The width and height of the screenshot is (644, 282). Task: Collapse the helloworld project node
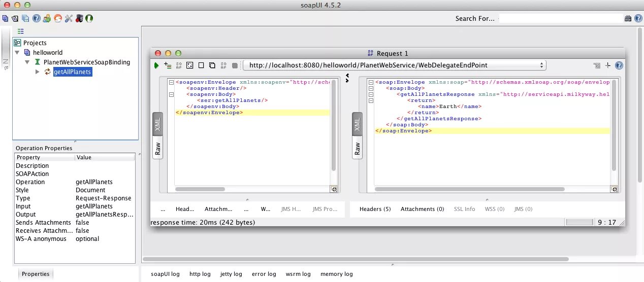(x=17, y=52)
